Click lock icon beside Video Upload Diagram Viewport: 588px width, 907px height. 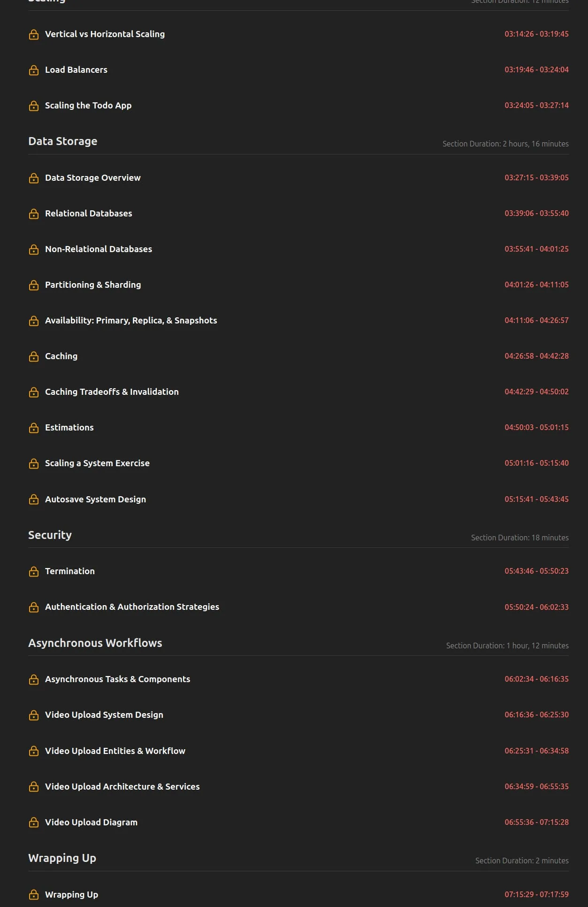[x=34, y=822]
